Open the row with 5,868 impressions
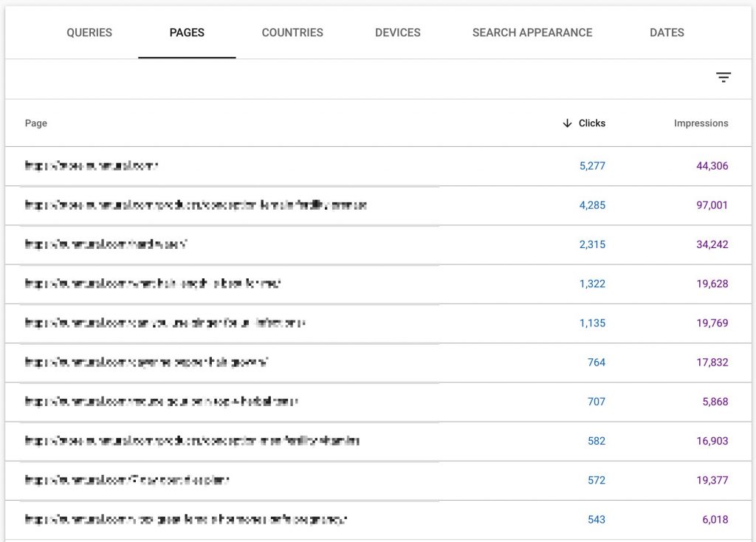This screenshot has height=542, width=756. 378,402
